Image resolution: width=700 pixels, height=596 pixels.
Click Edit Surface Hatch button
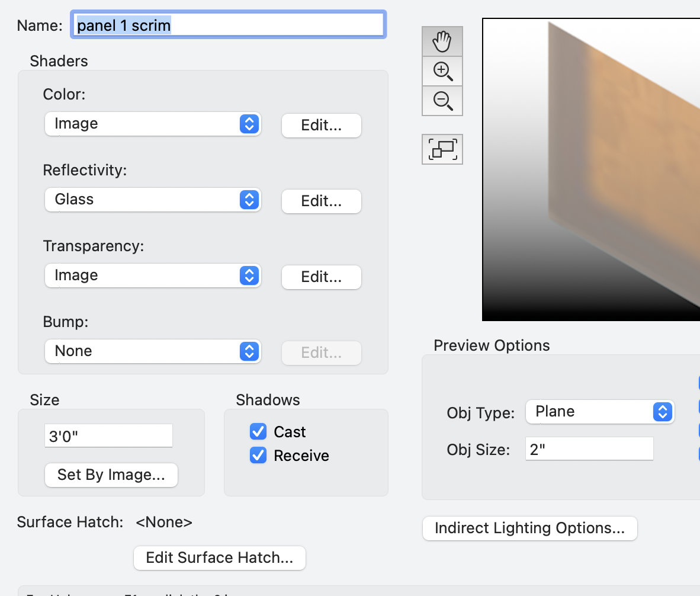[219, 558]
